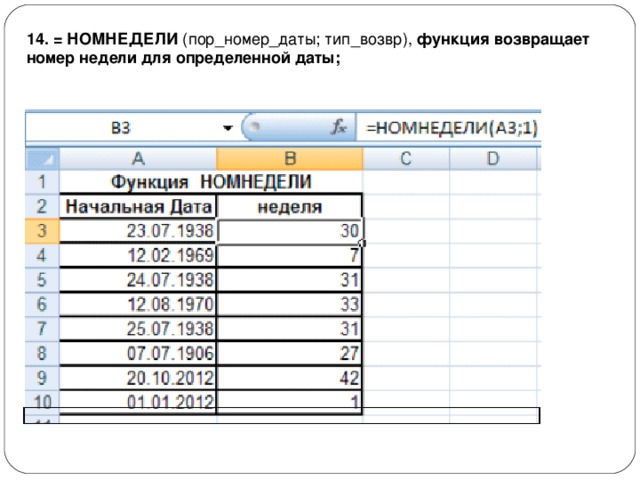
Task: Click the fill handle of cell B3
Action: [x=362, y=243]
